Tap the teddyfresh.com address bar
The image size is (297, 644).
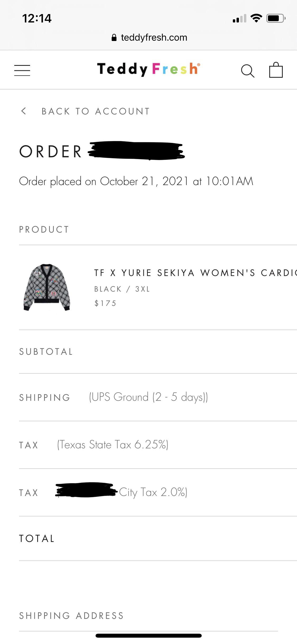(x=154, y=38)
